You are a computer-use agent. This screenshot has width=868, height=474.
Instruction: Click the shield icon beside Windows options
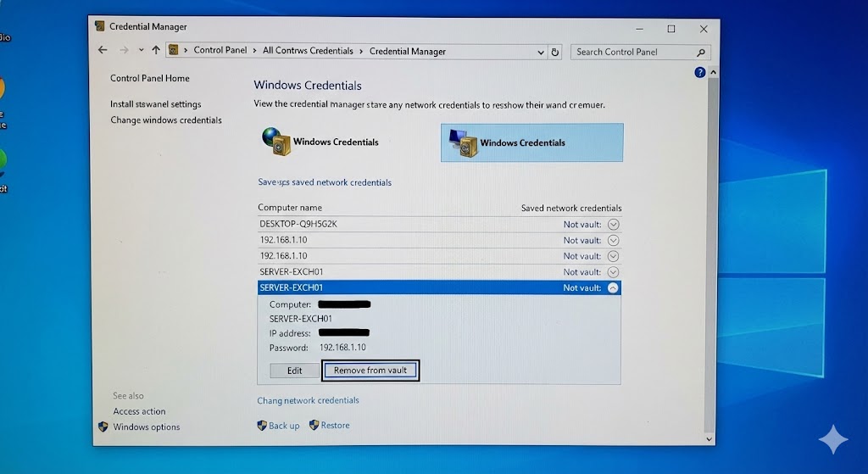(103, 427)
